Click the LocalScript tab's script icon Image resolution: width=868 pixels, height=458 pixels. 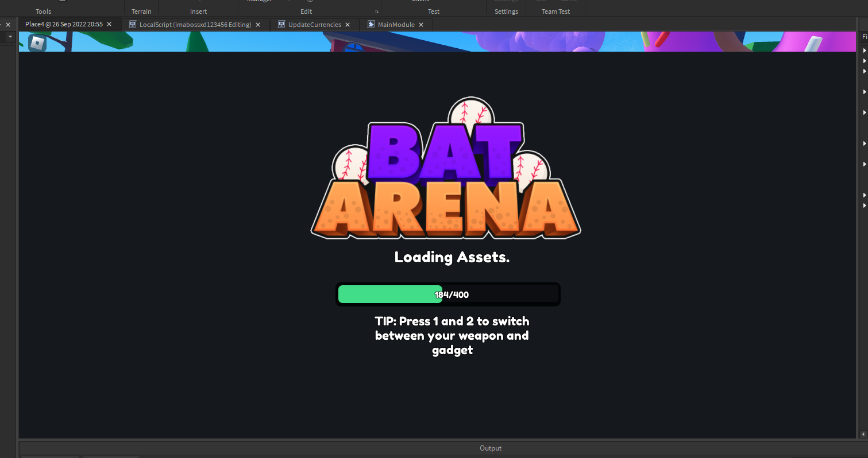tap(133, 25)
